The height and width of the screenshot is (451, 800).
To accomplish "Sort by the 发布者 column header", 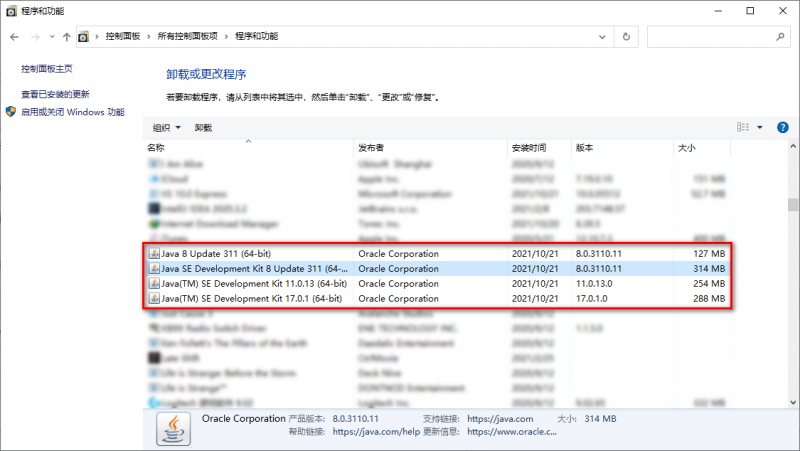I will [x=430, y=147].
